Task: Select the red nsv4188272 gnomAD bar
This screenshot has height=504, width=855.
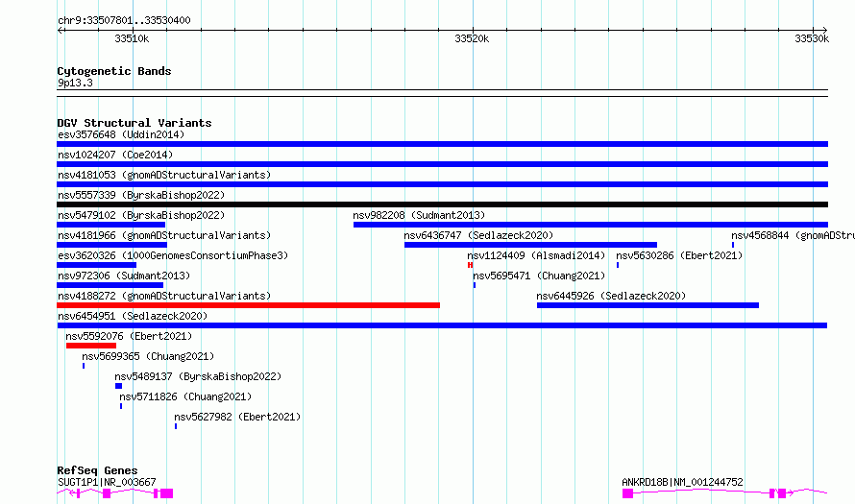Action: [248, 305]
